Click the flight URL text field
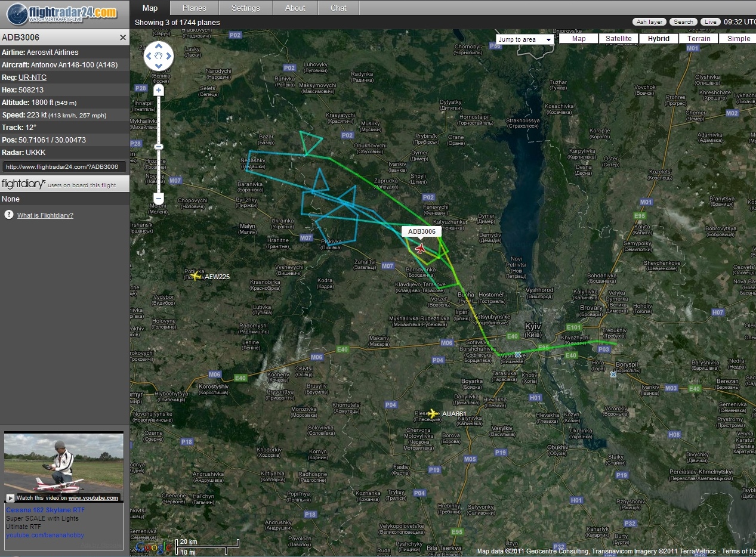The image size is (756, 557). click(64, 167)
